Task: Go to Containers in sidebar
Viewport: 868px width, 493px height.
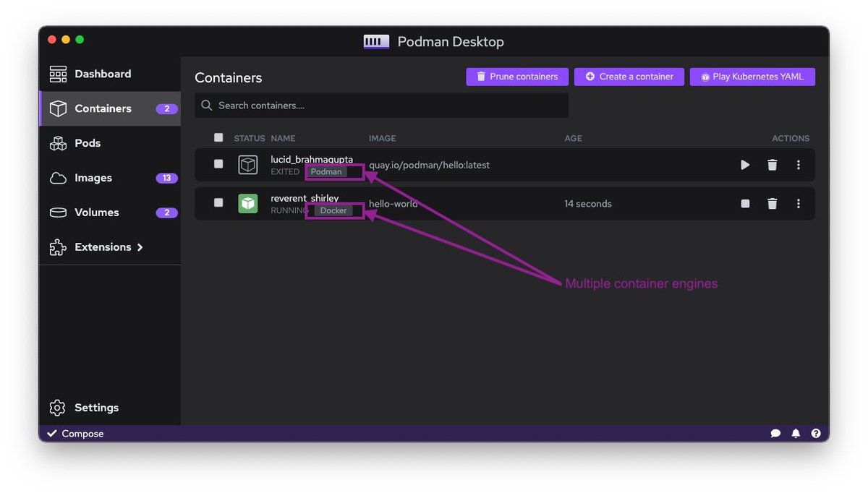Action: pos(109,108)
